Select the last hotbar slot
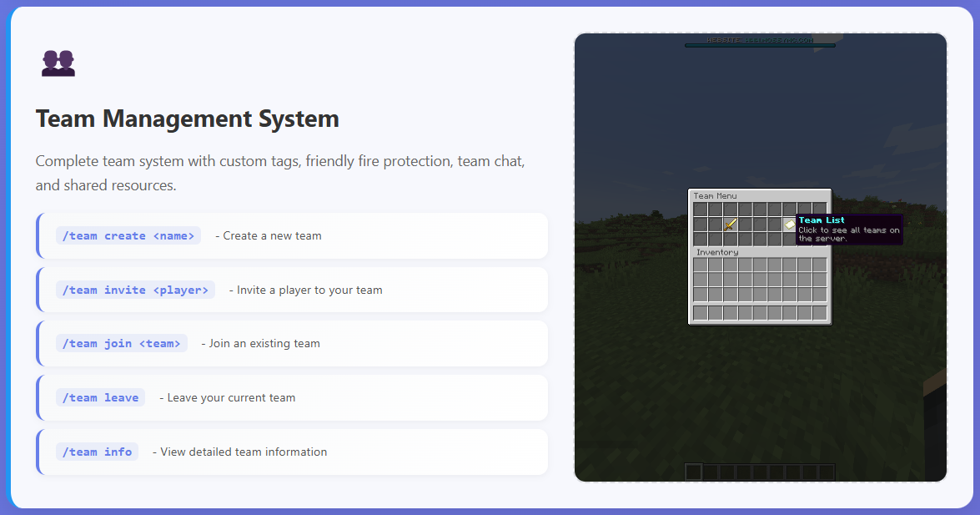 click(827, 472)
